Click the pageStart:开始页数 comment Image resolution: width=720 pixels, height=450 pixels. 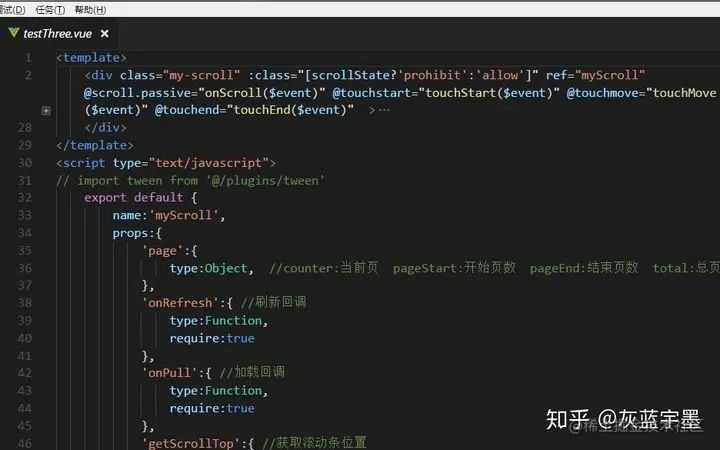454,268
